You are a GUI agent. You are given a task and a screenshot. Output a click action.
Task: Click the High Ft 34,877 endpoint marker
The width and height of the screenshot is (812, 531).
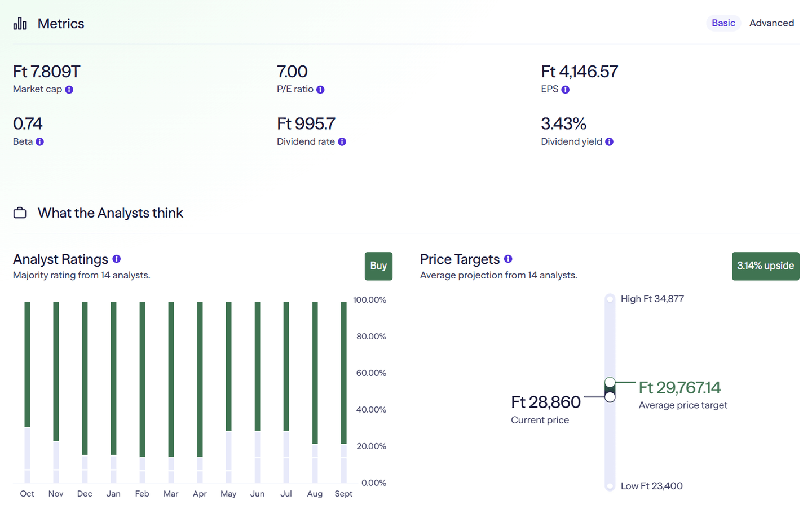610,299
